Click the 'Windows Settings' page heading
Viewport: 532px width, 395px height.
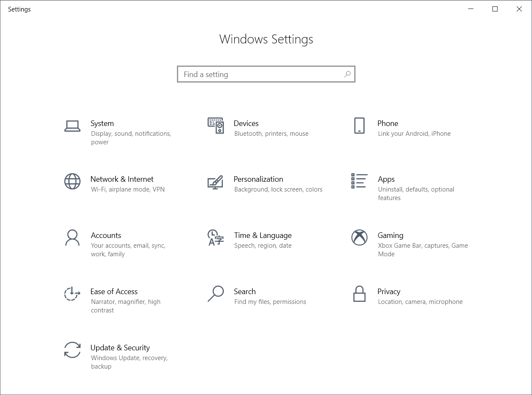(x=266, y=39)
